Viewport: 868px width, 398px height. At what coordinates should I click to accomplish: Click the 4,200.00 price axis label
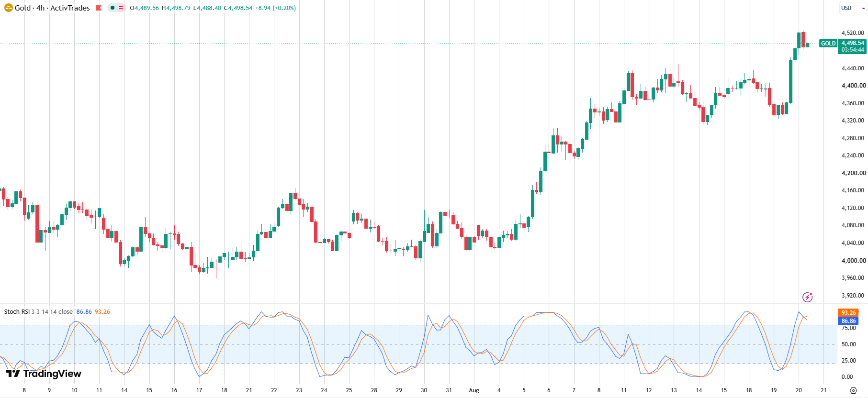(x=853, y=173)
